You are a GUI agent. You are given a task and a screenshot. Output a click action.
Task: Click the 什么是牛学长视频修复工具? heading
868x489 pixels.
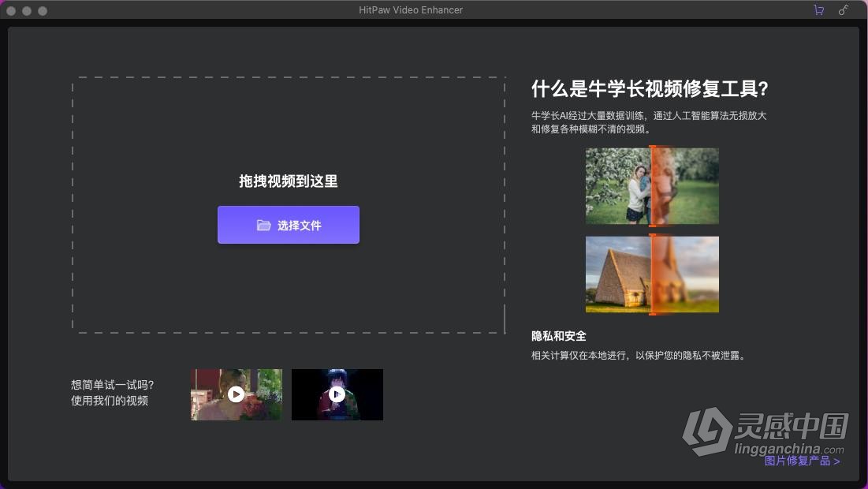650,88
